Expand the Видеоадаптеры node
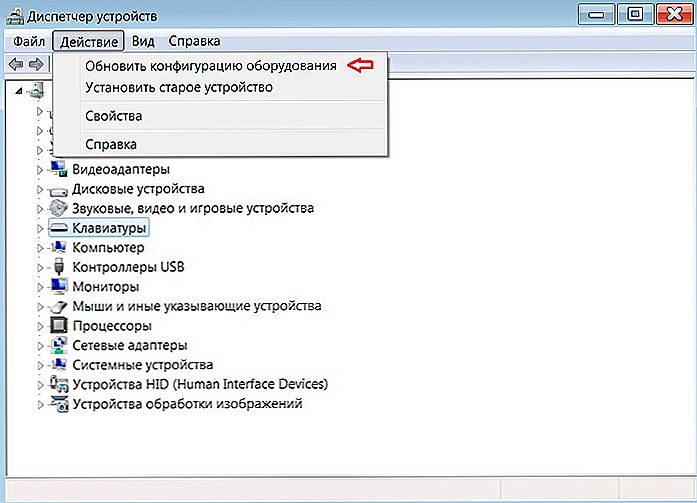Viewport: 697px width, 503px height. coord(40,170)
